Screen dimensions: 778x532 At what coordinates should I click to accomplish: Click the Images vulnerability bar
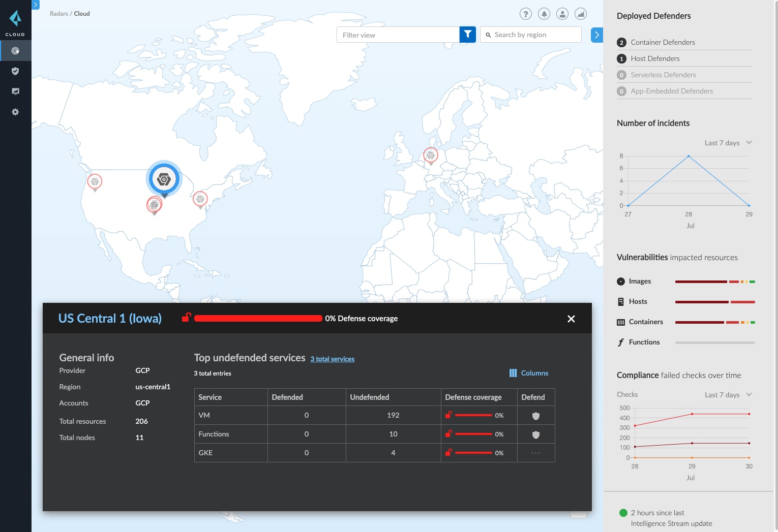tap(715, 281)
